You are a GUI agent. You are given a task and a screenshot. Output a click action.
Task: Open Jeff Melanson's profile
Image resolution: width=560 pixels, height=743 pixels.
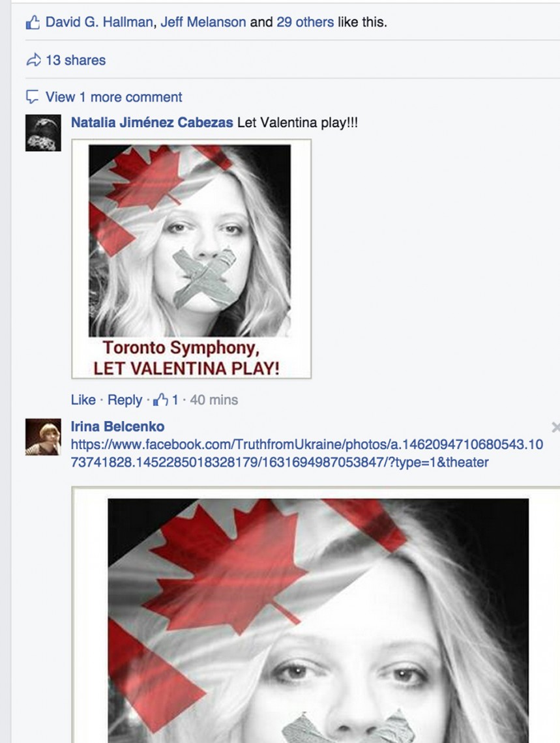pyautogui.click(x=203, y=22)
